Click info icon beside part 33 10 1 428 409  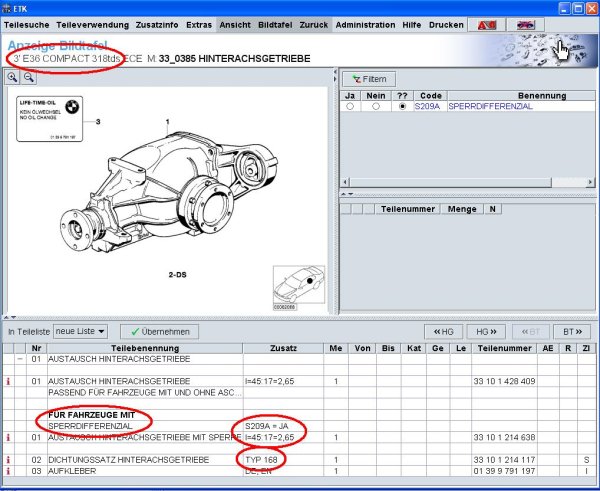tap(8, 381)
